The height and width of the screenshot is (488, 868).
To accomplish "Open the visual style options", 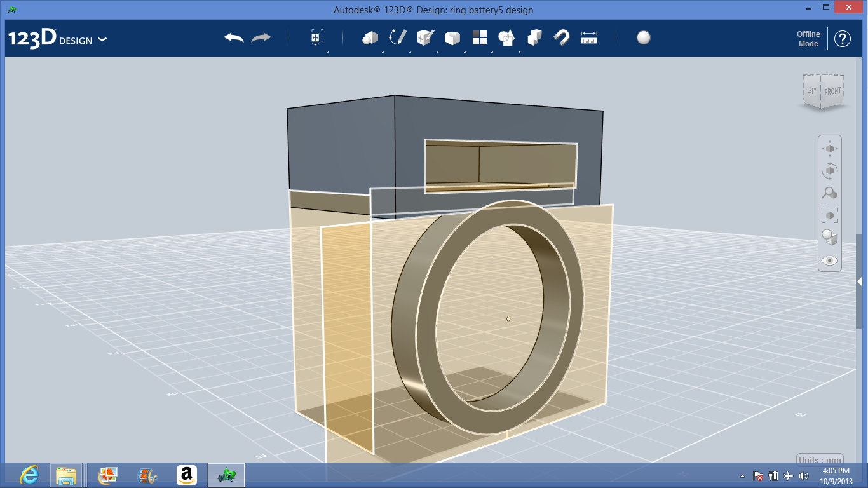I will tap(829, 238).
